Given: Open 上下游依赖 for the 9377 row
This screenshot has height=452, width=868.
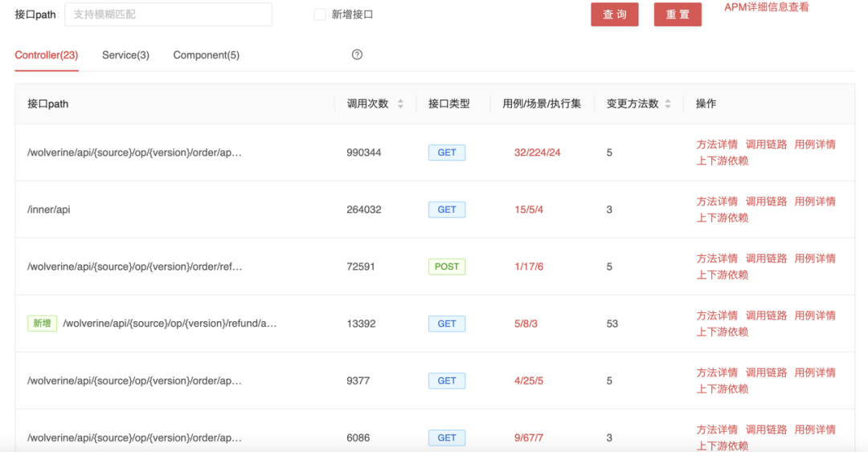Looking at the screenshot, I should pos(723,389).
